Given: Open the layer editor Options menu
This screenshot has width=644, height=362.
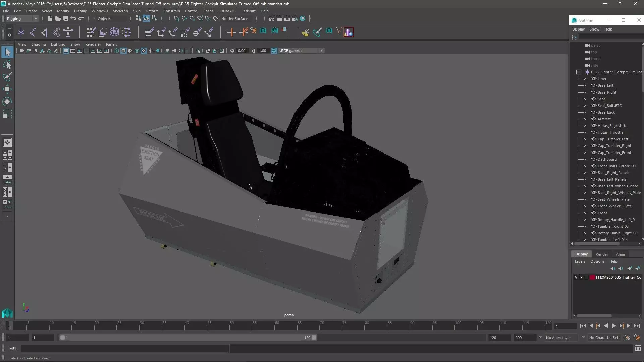Looking at the screenshot, I should (597, 261).
